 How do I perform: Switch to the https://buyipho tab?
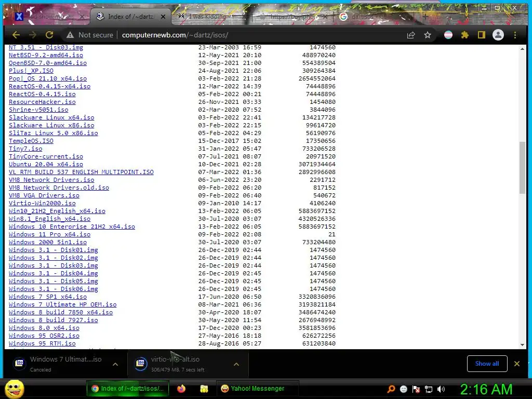(x=292, y=16)
